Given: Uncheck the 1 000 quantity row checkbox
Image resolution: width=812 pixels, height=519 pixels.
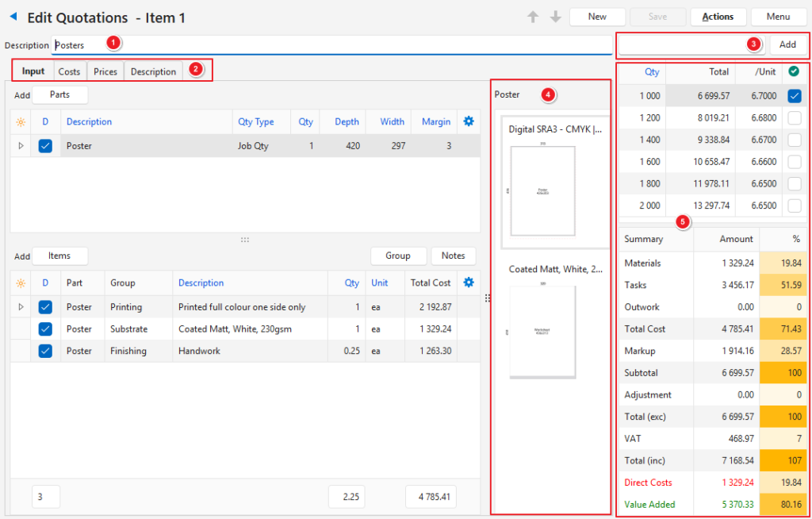Looking at the screenshot, I should pyautogui.click(x=795, y=96).
